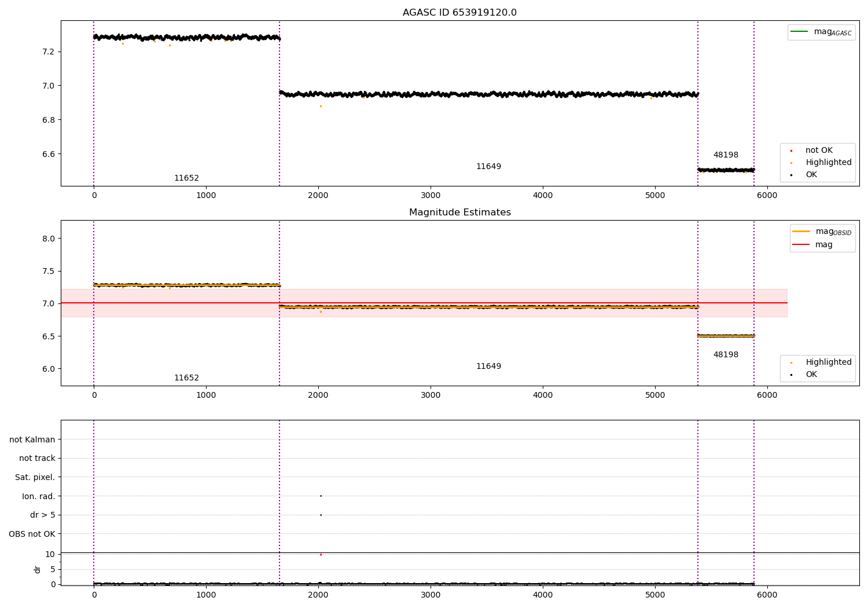Screen dimensions: 868x608
Task: Click obsid label 11652 in Magnitude Estimates plot
Action: 186,378
